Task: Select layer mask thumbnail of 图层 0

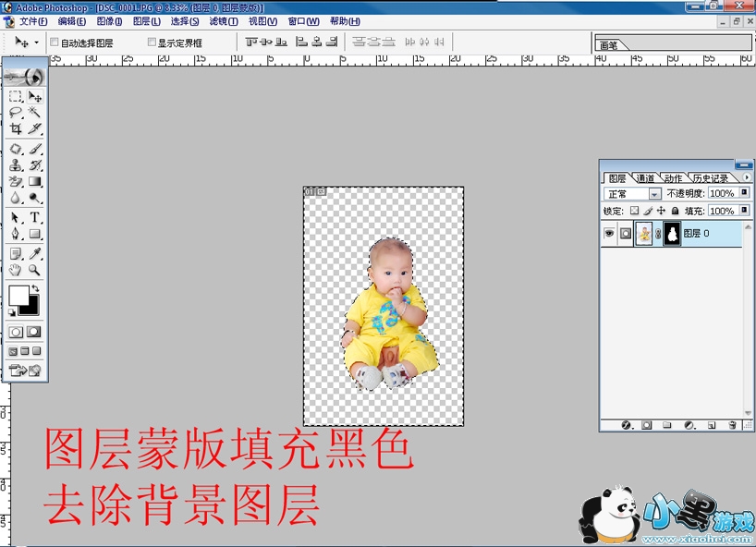Action: [x=672, y=234]
